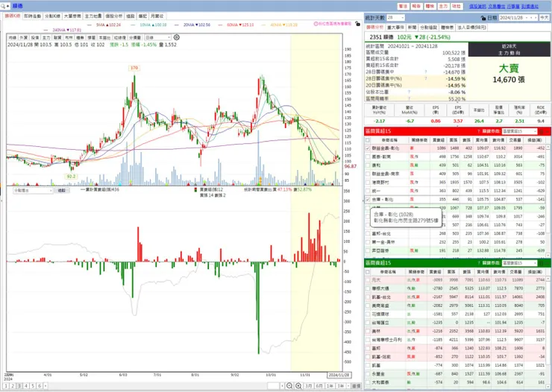
Task: Open 關鍵券商 dropdown in green sell header
Action: click(519, 263)
